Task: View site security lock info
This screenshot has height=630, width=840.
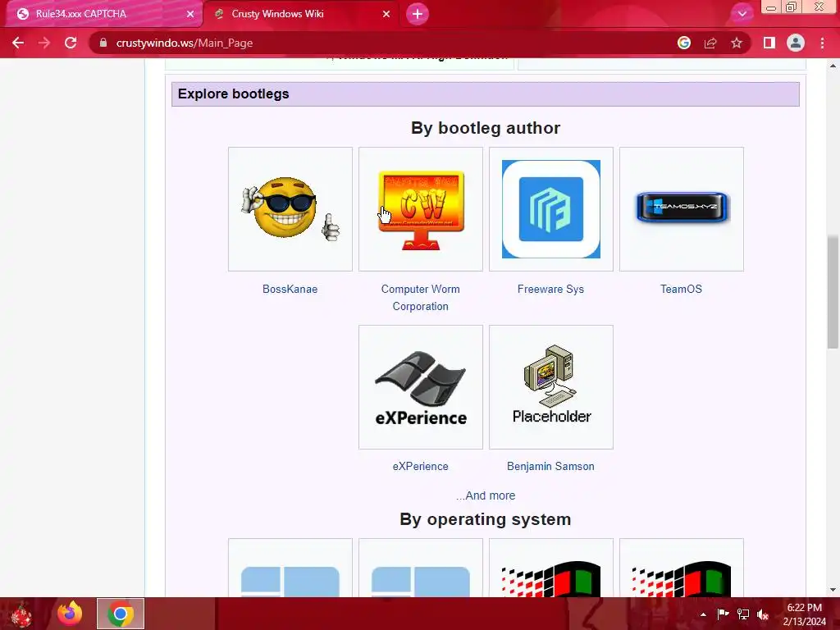Action: point(103,43)
